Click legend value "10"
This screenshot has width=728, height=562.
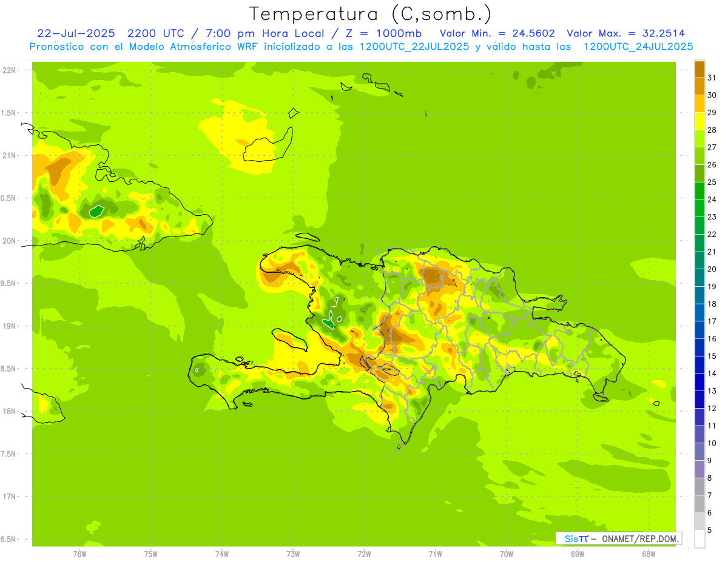[x=712, y=443]
